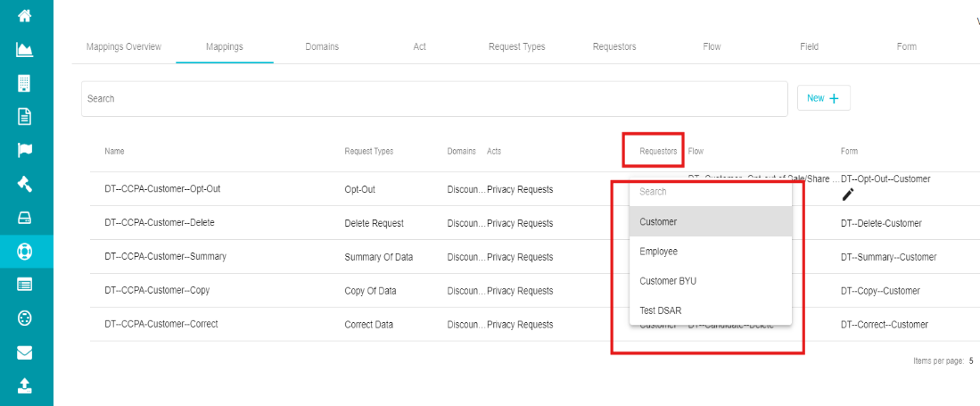This screenshot has width=980, height=406.
Task: Open the Field tab
Action: [x=810, y=47]
